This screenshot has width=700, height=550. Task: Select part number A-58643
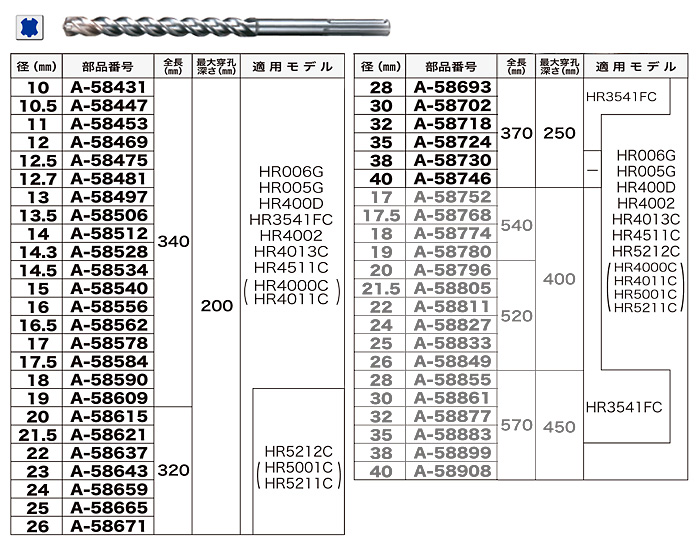point(109,471)
